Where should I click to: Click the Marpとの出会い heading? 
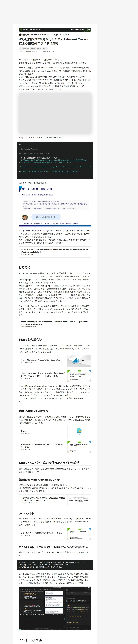(31, 339)
